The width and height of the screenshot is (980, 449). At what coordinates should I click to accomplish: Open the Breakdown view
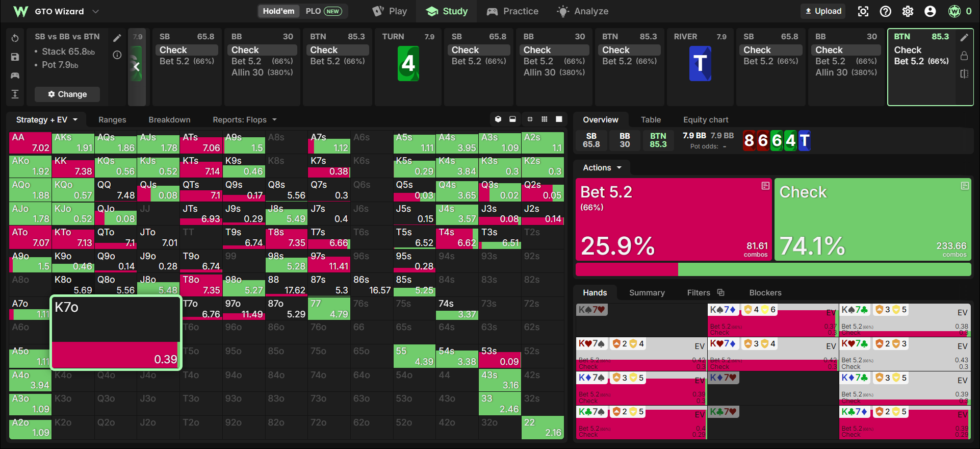(169, 119)
